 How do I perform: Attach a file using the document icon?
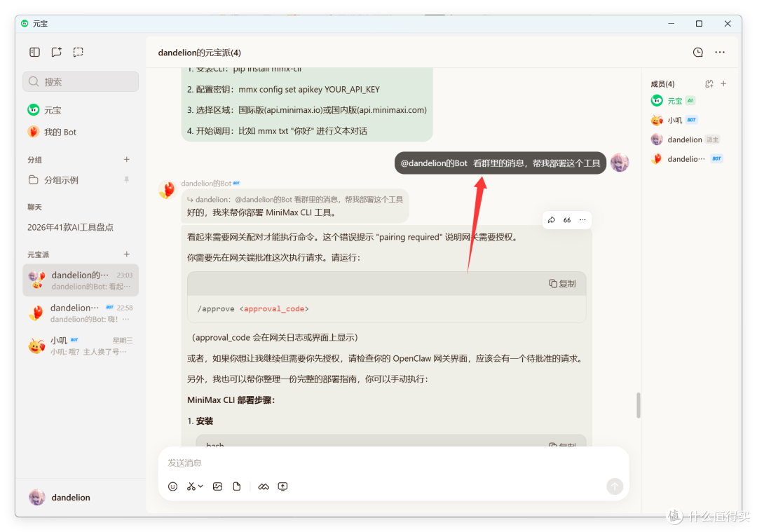237,486
